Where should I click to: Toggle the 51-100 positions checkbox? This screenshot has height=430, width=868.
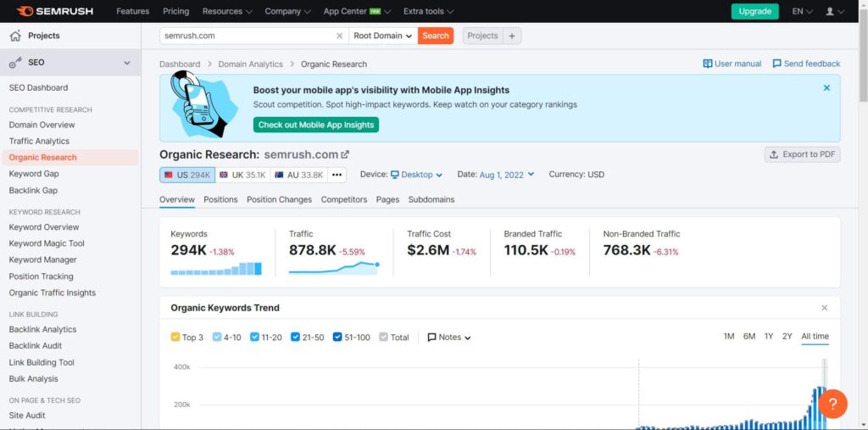(337, 337)
